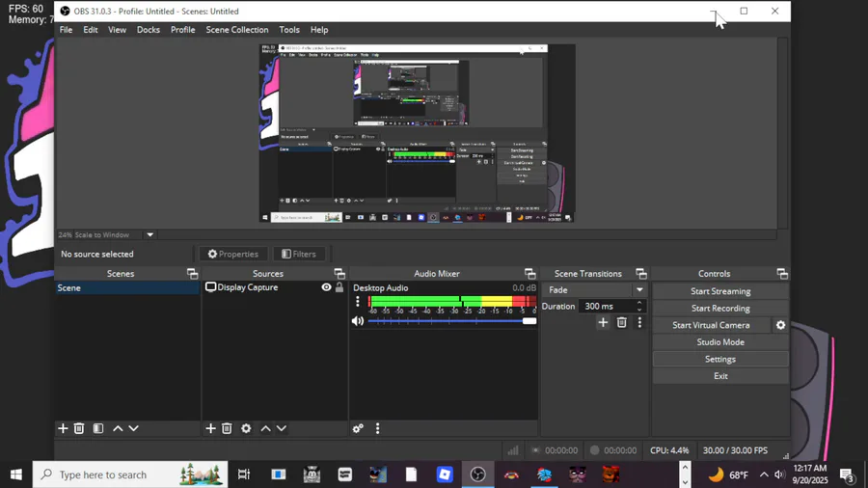The width and height of the screenshot is (868, 488).
Task: Open Audio Mixer bottom three-dot menu
Action: 377,428
